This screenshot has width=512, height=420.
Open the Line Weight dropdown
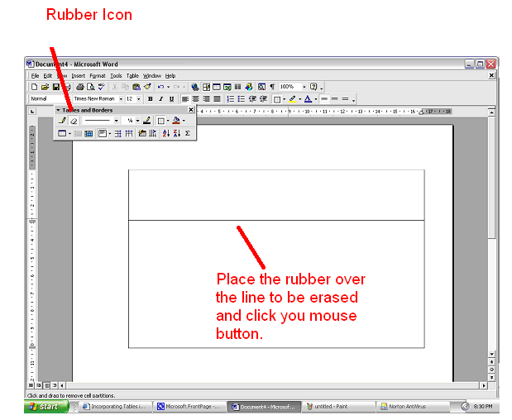tap(138, 121)
